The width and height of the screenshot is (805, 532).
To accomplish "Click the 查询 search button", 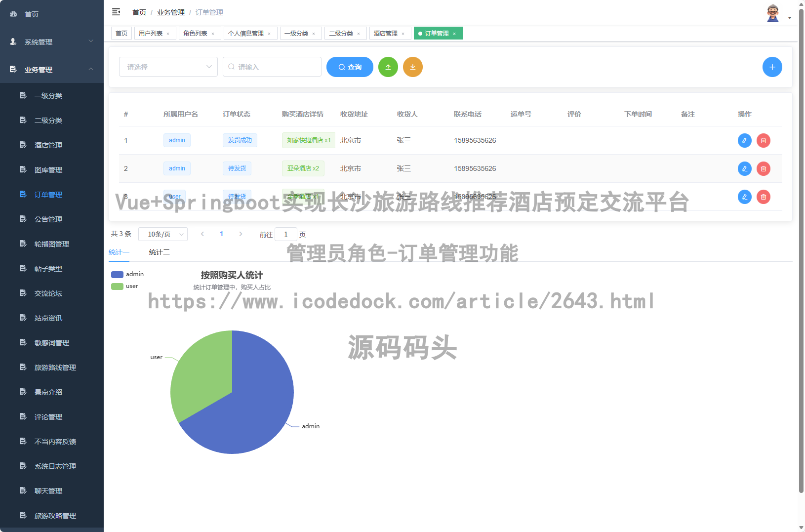I will pos(350,67).
